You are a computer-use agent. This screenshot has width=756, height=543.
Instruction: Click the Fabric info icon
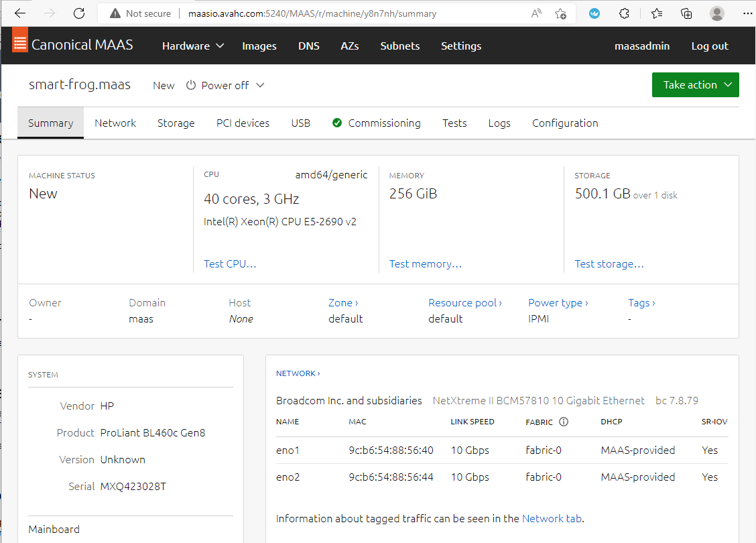564,422
